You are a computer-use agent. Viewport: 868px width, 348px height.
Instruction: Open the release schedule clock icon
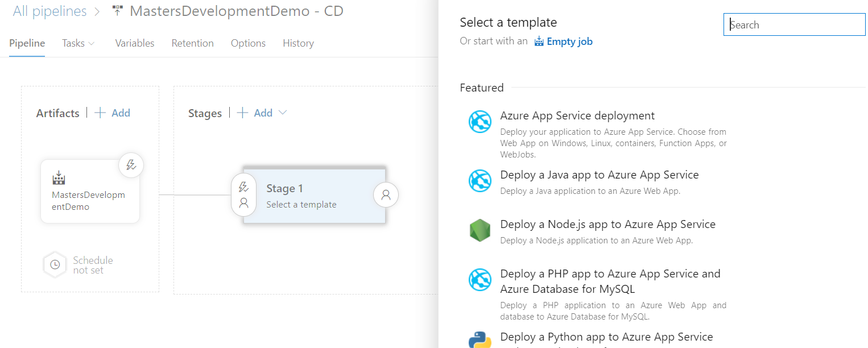(55, 264)
